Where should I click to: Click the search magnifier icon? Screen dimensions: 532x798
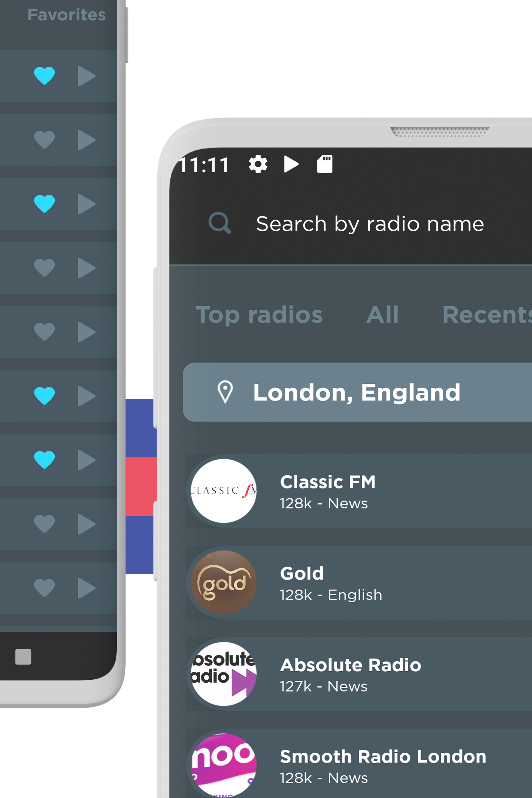click(220, 223)
